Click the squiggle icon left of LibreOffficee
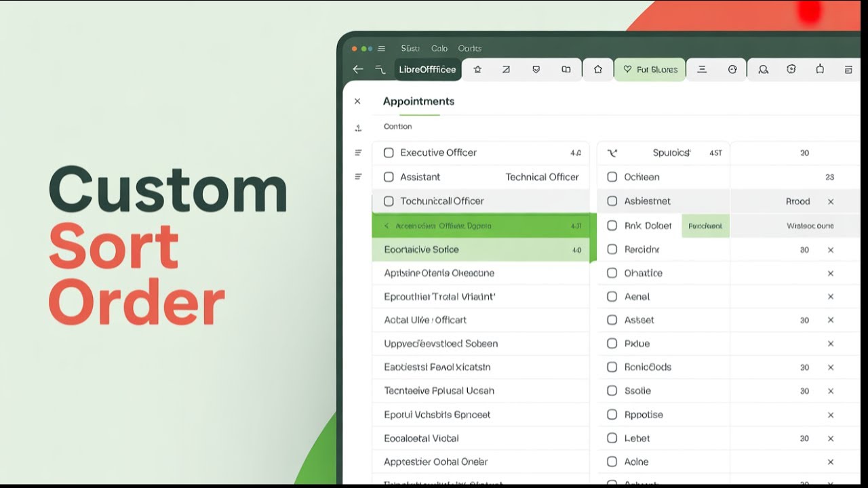The height and width of the screenshot is (488, 868). (380, 69)
